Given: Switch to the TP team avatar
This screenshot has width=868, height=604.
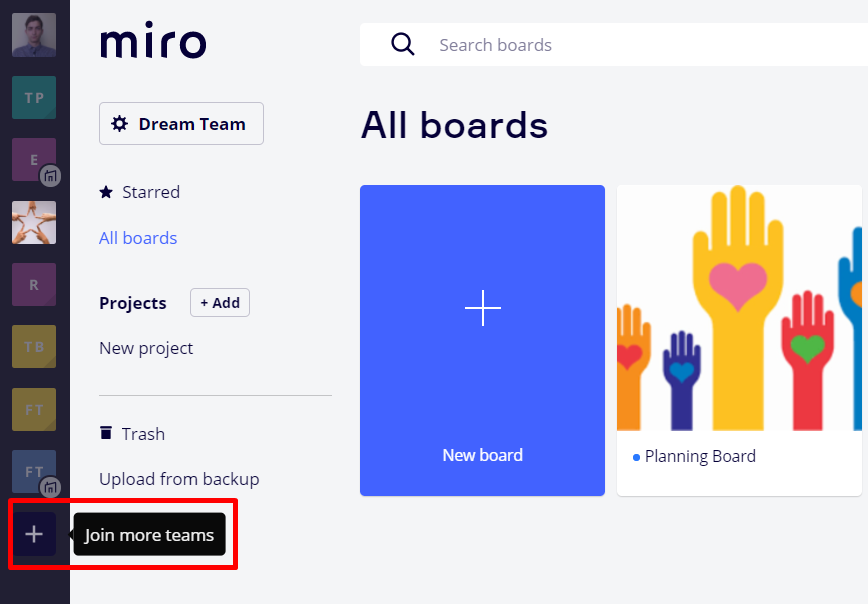Looking at the screenshot, I should pos(34,98).
